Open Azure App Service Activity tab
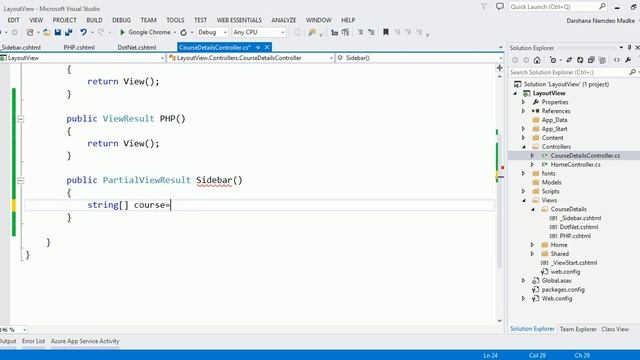Screen dimensions: 640x360 (x=85, y=341)
